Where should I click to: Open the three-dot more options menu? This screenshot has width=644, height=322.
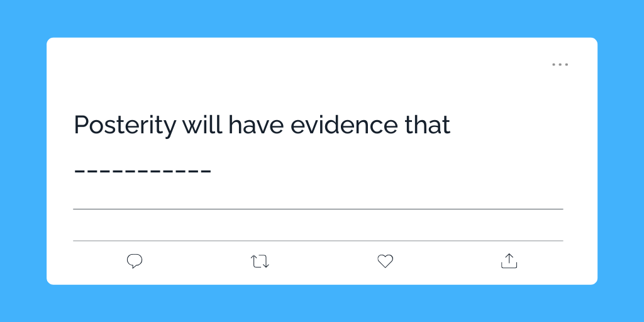coord(560,64)
